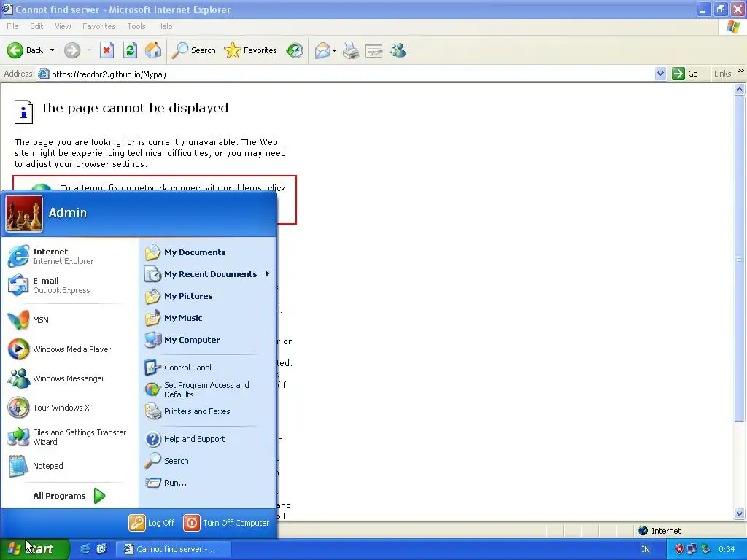The image size is (747, 560).
Task: Click the Edit page toolbar icon
Action: coord(374,50)
